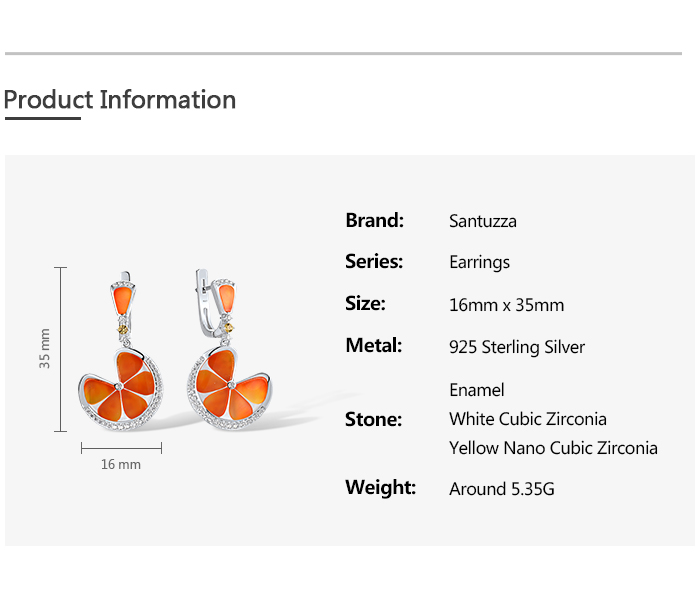Viewport: 700px width, 596px height.
Task: Click the Stone label
Action: coord(373,419)
